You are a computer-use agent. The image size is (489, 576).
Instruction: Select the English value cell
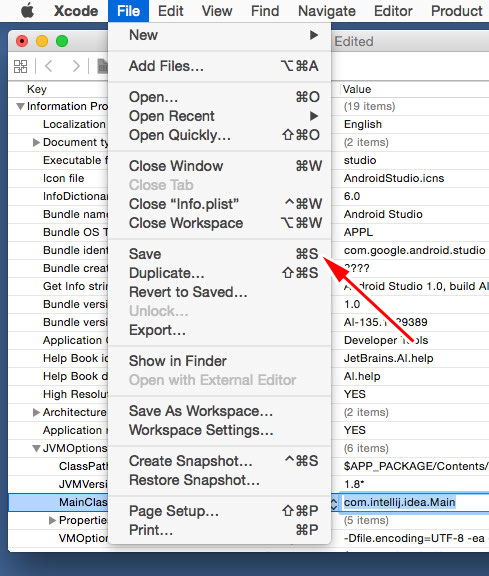pyautogui.click(x=363, y=124)
